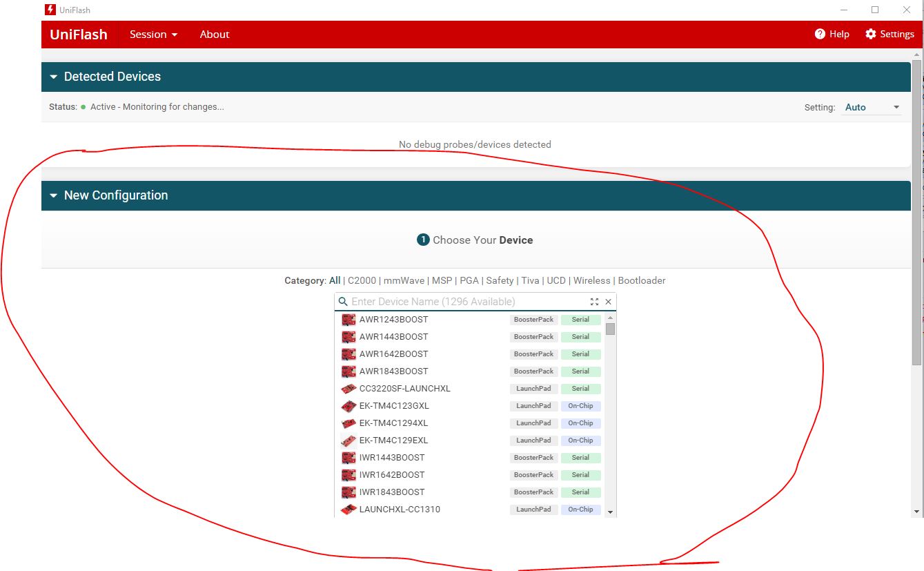
Task: Collapse the New Configuration section
Action: 53,195
